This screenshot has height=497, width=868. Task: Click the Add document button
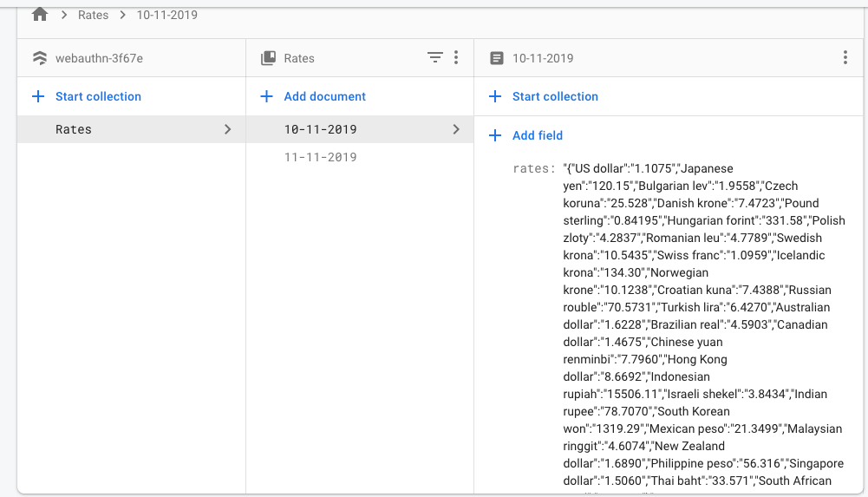324,96
